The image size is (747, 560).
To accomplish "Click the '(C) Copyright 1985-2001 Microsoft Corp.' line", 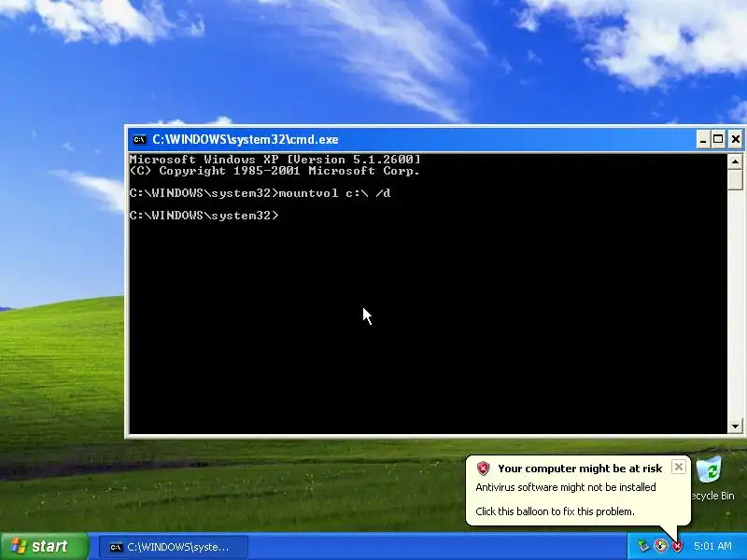I will (275, 171).
